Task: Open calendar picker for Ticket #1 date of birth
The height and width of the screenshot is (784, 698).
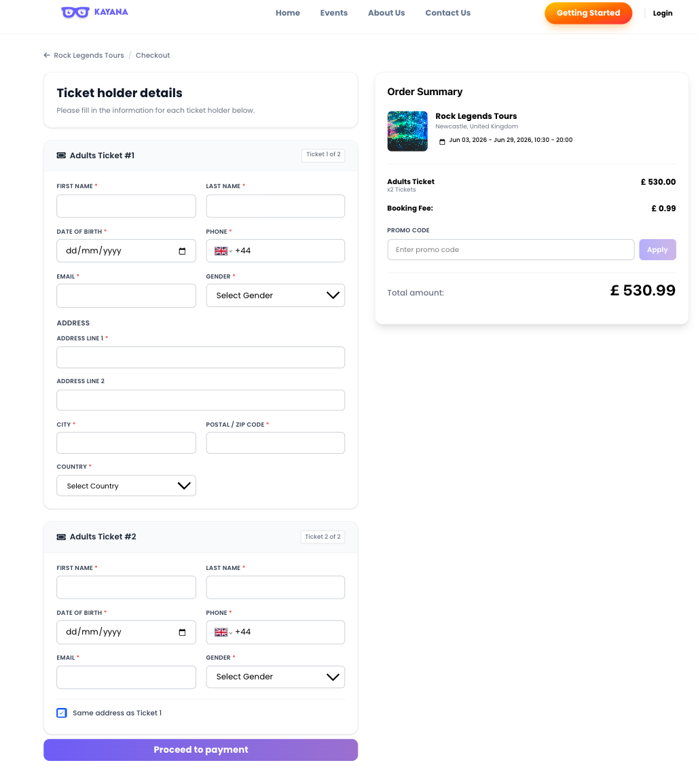Action: coord(182,251)
